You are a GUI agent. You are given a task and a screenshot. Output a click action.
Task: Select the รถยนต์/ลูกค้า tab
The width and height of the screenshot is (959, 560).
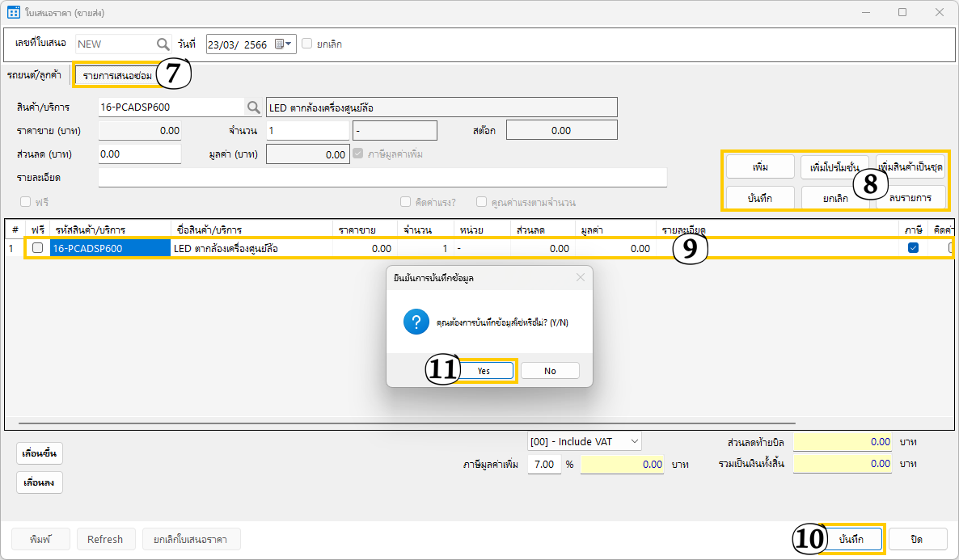tap(35, 75)
